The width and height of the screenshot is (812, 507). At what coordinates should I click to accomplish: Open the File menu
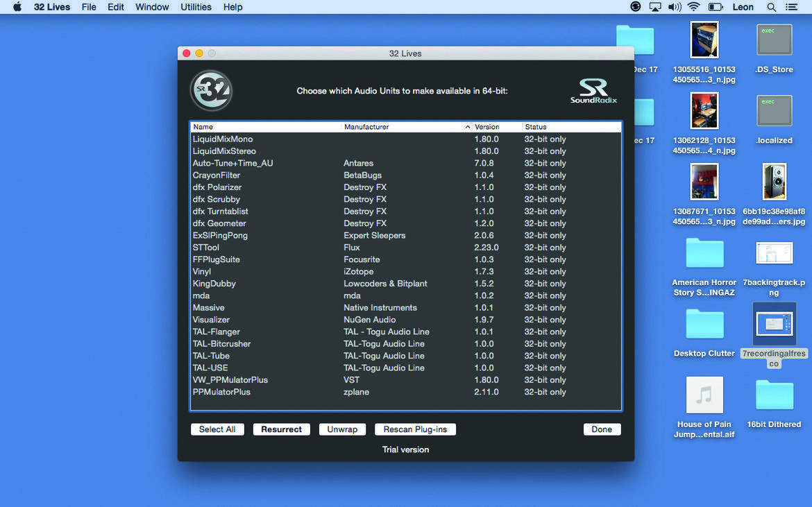pyautogui.click(x=89, y=7)
